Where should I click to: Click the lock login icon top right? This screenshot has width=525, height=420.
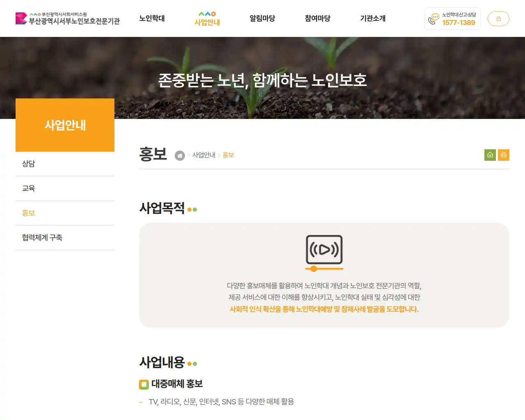click(x=498, y=18)
